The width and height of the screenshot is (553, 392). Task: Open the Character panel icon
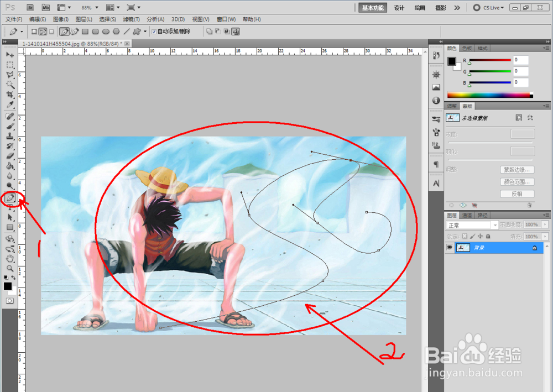pyautogui.click(x=436, y=184)
